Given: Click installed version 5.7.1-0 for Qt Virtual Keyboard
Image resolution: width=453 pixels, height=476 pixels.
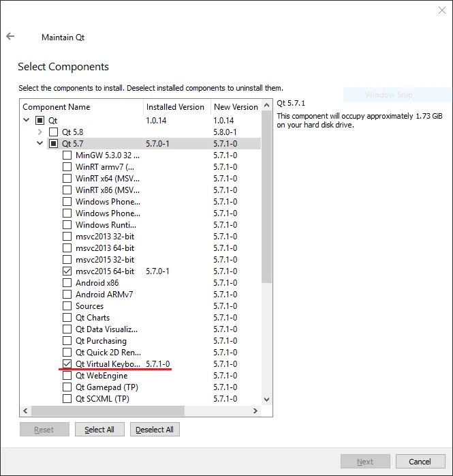Looking at the screenshot, I should [157, 363].
